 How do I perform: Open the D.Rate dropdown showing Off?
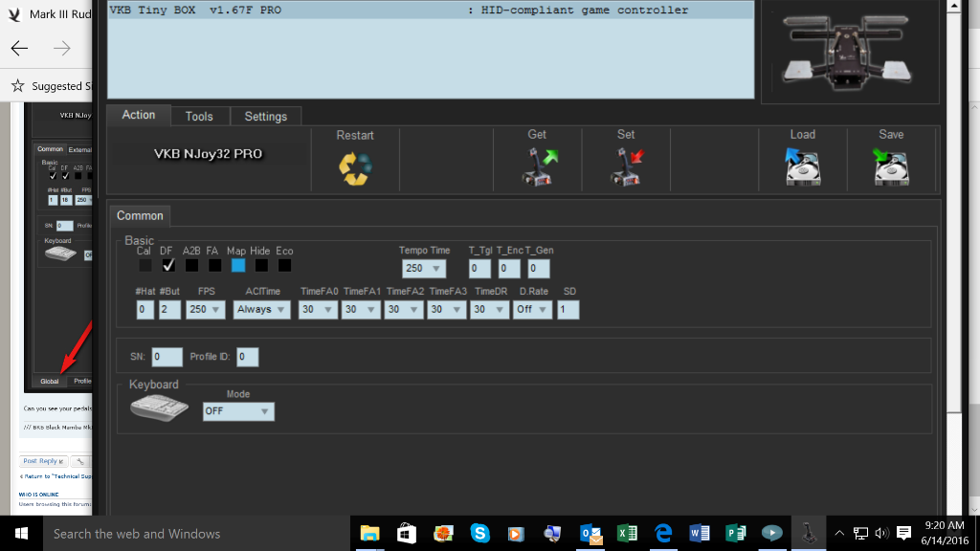532,309
